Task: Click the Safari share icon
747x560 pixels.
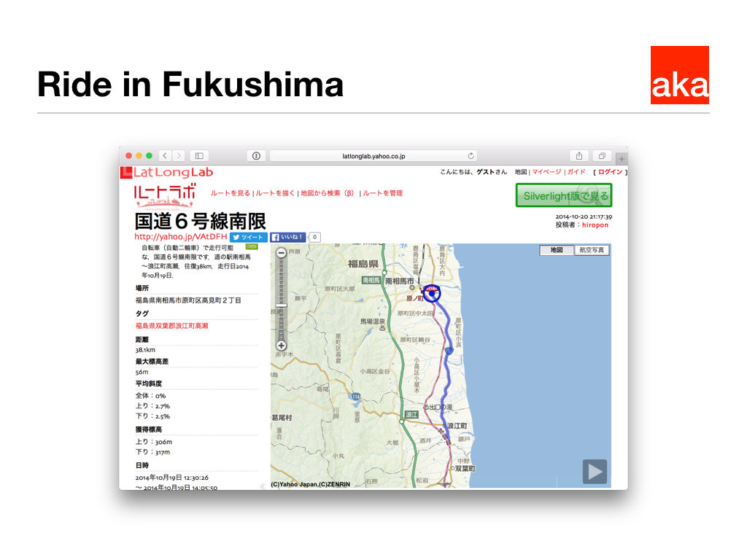Action: [x=579, y=156]
